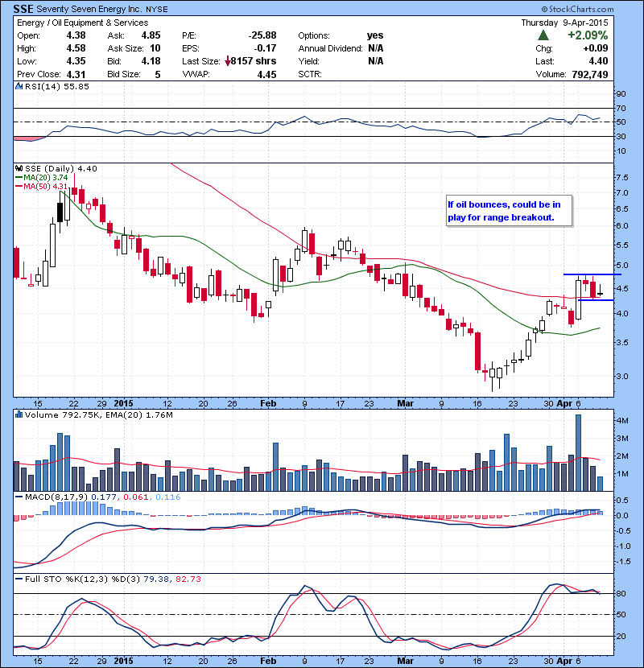The height and width of the screenshot is (668, 644).
Task: Click the 7.5 price scale label
Action: (621, 177)
